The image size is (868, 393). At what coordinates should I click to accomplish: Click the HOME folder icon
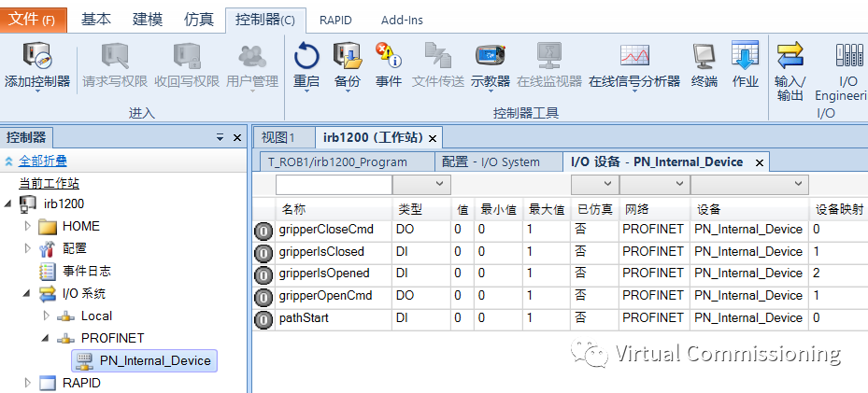pos(48,227)
